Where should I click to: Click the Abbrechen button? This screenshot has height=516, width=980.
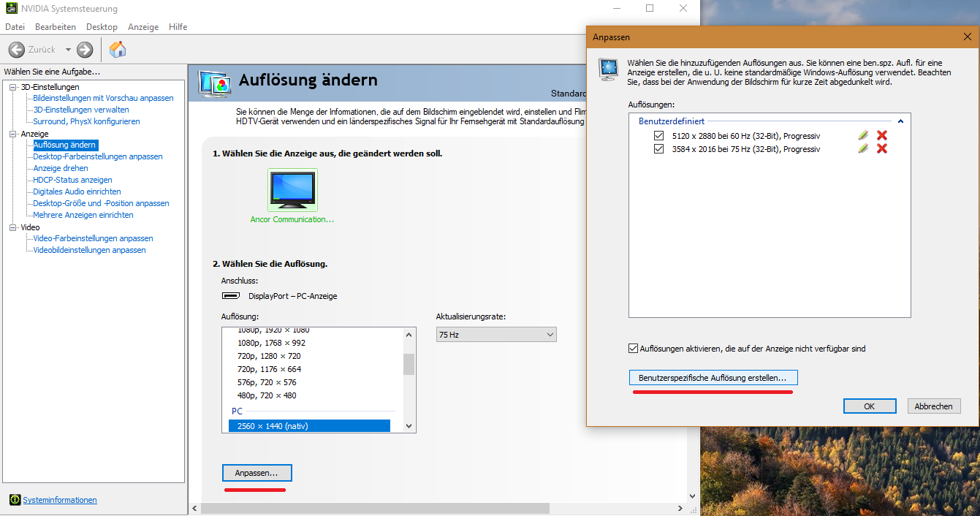(x=934, y=406)
